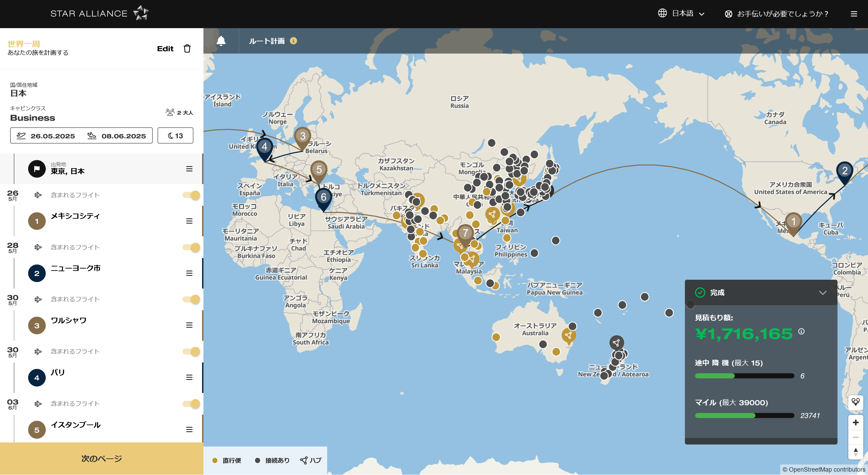The height and width of the screenshot is (475, 868).
Task: Click the route plan info icon
Action: 294,41
